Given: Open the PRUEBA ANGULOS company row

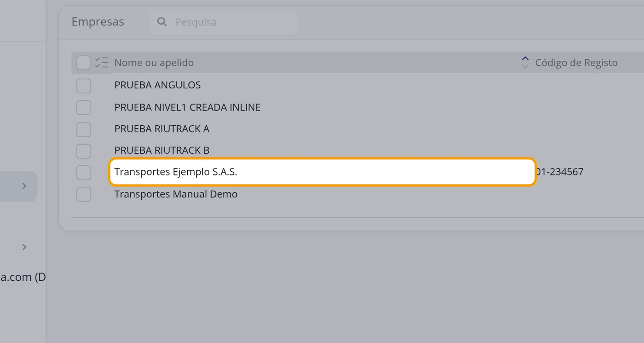Looking at the screenshot, I should [x=158, y=85].
